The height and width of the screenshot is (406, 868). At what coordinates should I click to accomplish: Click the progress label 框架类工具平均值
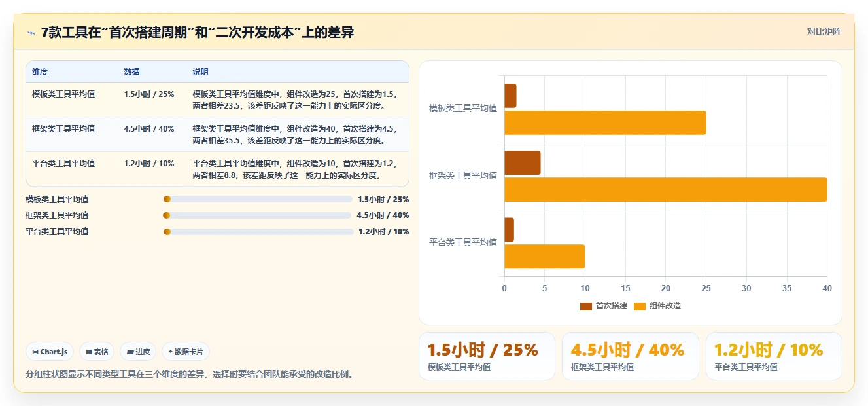coord(57,215)
